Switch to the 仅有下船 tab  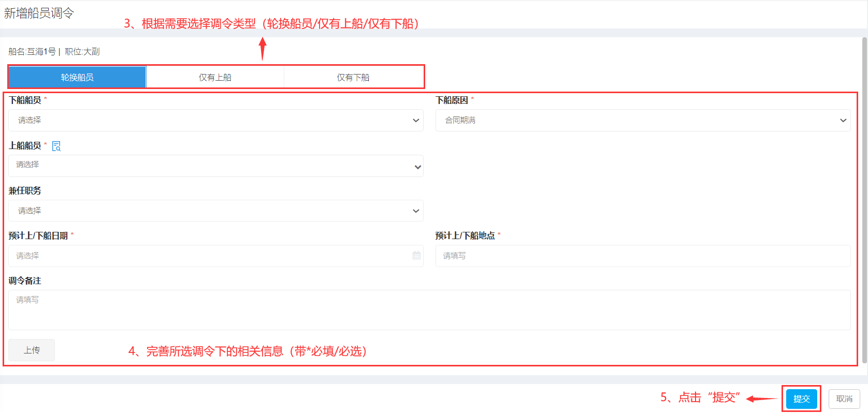[353, 77]
